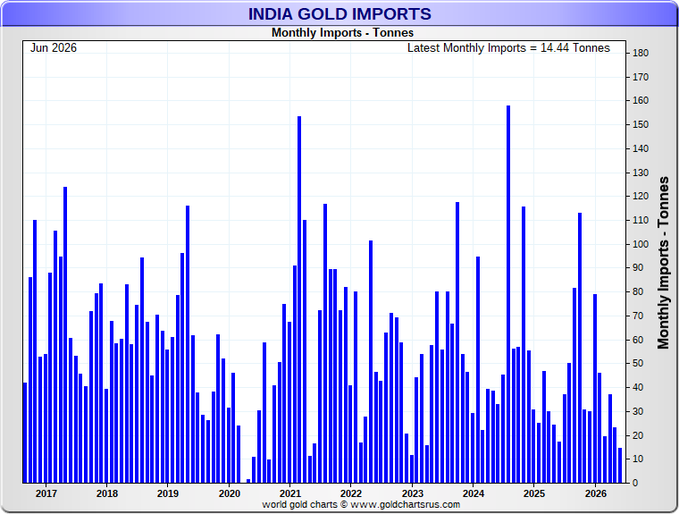
Task: Click the Latest Monthly Imports 14.44 Tonnes text
Action: pos(508,48)
